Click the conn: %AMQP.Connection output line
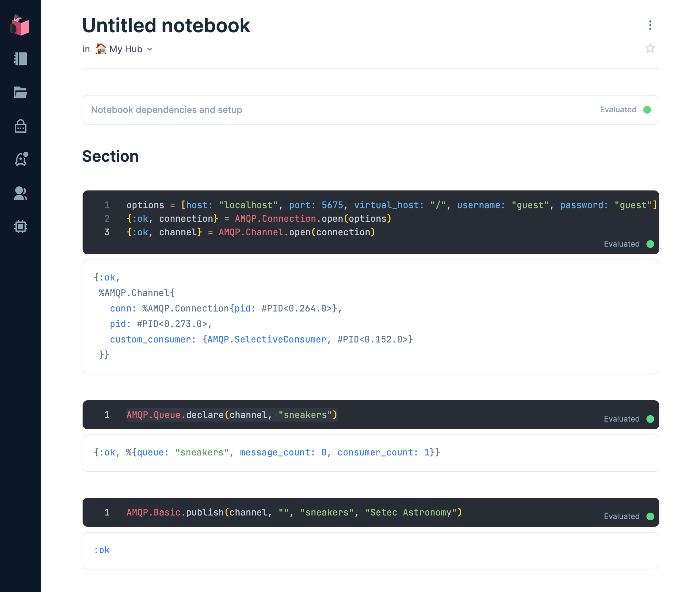Screen dimensions: 700x592 tap(226, 308)
